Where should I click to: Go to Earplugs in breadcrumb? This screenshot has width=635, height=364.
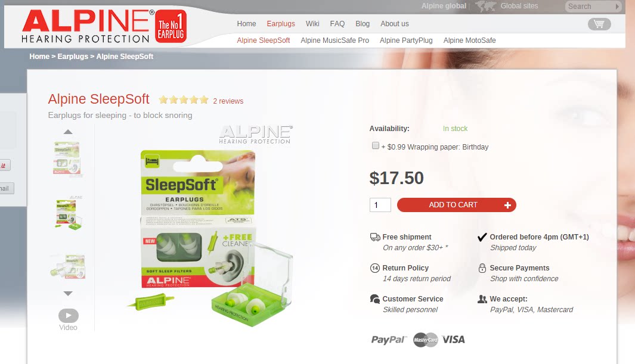73,57
